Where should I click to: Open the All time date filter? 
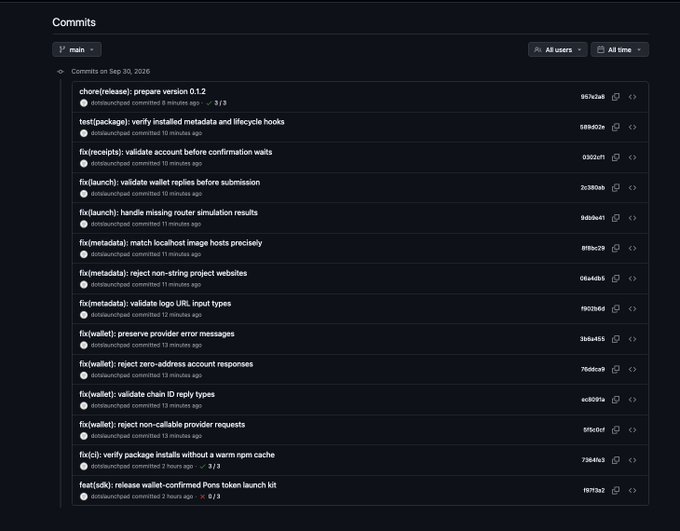tap(620, 49)
